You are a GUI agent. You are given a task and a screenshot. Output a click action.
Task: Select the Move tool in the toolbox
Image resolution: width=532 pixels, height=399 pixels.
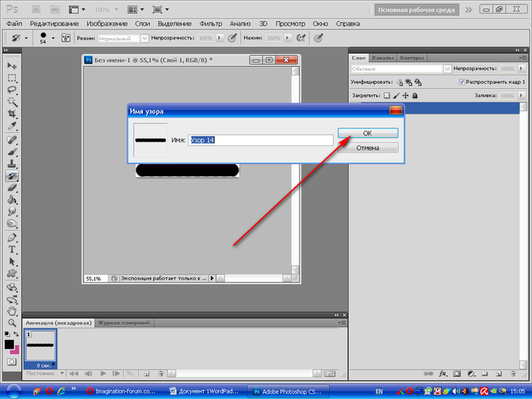[x=12, y=66]
